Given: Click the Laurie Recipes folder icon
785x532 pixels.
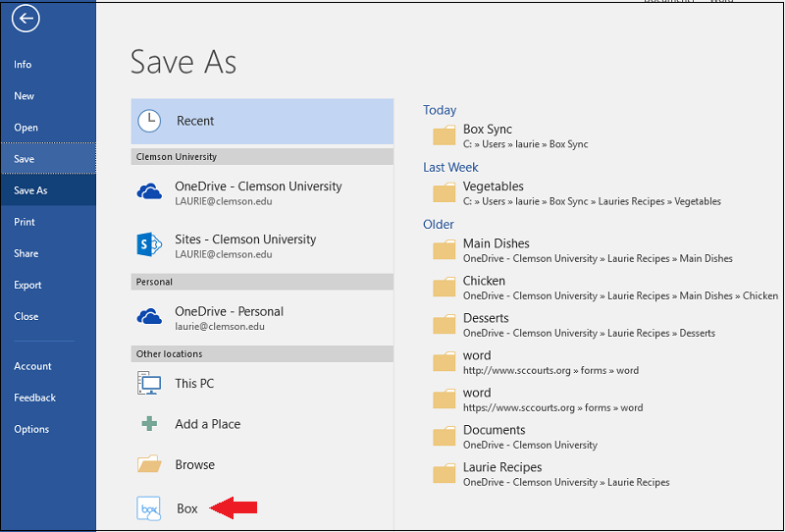Looking at the screenshot, I should [x=445, y=473].
